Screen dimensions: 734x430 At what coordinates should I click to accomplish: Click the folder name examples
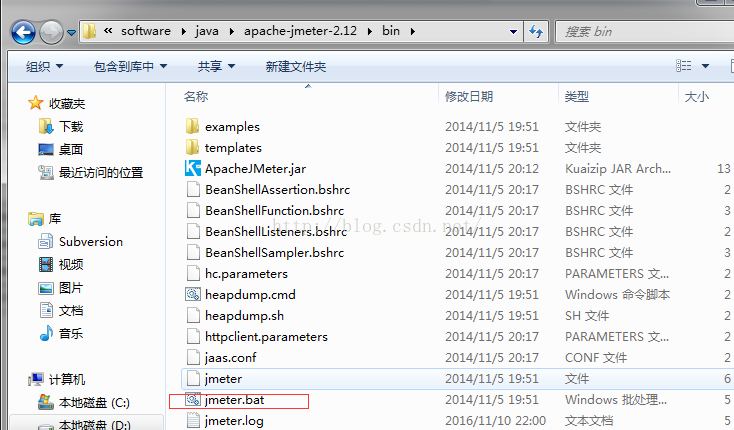pyautogui.click(x=232, y=127)
